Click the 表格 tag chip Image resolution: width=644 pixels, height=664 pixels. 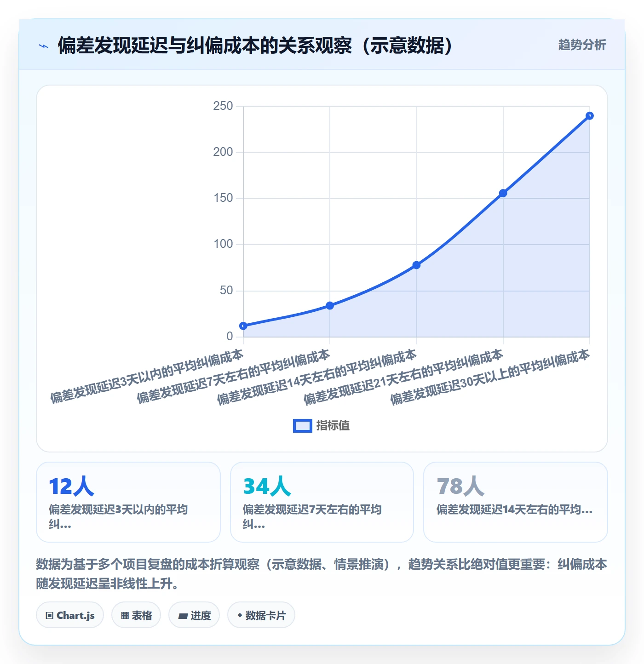click(136, 615)
